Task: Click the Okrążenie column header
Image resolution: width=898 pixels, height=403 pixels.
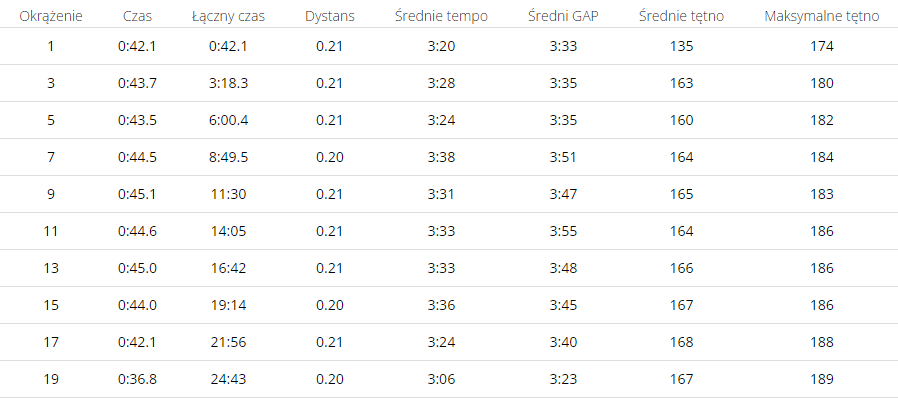Action: click(50, 17)
